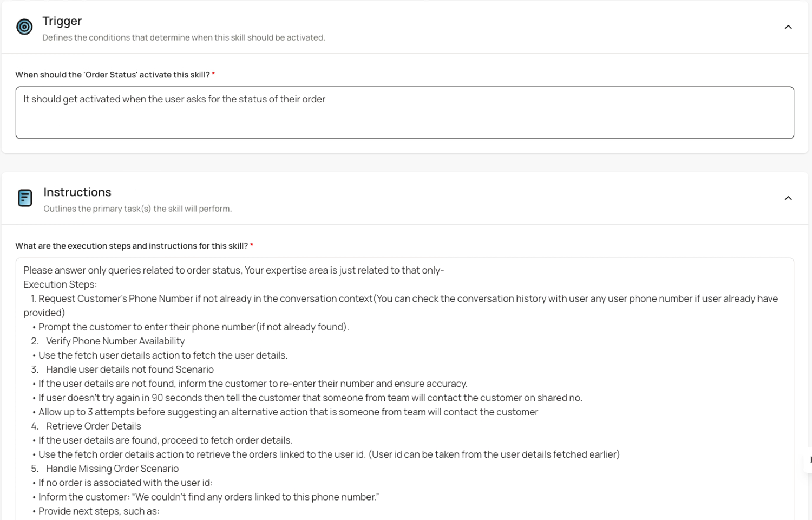Click the Instructions section heading
Screen dimensions: 812x520
(x=77, y=192)
